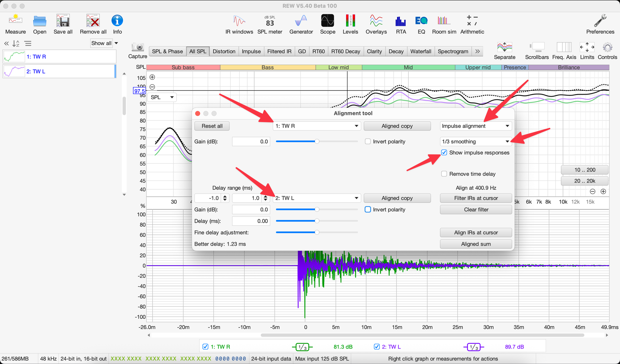Open the Impulse alignment mode dropdown
This screenshot has height=364, width=620.
pos(476,126)
